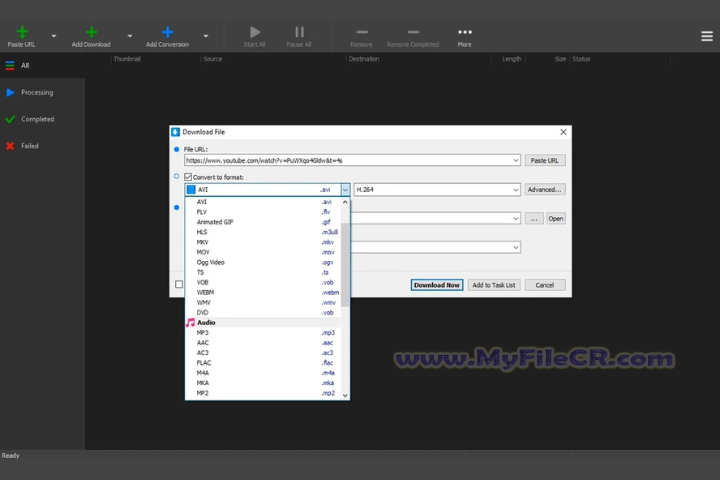Choose WMV from the format list
This screenshot has height=480, width=720.
pos(263,303)
